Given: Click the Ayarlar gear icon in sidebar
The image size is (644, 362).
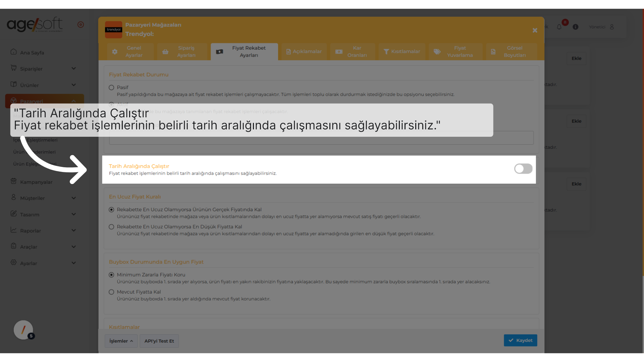Looking at the screenshot, I should coord(13,262).
